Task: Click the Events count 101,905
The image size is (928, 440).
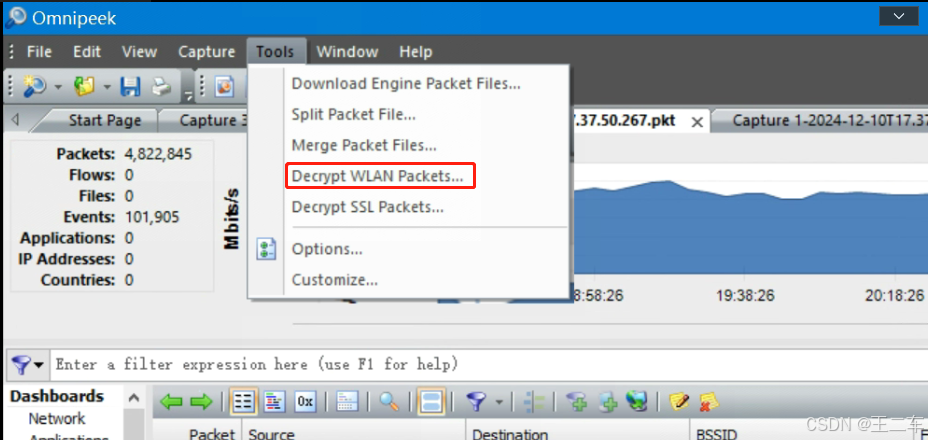Action: click(x=152, y=217)
